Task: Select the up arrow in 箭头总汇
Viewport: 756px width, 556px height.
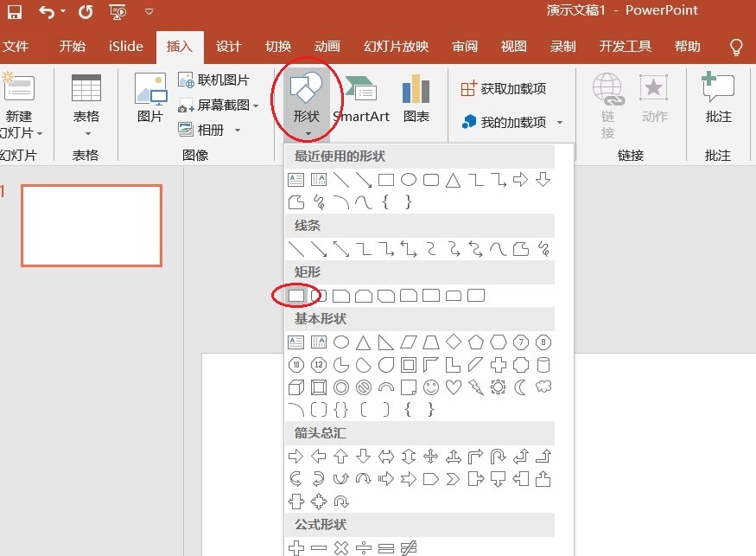Action: [x=341, y=456]
